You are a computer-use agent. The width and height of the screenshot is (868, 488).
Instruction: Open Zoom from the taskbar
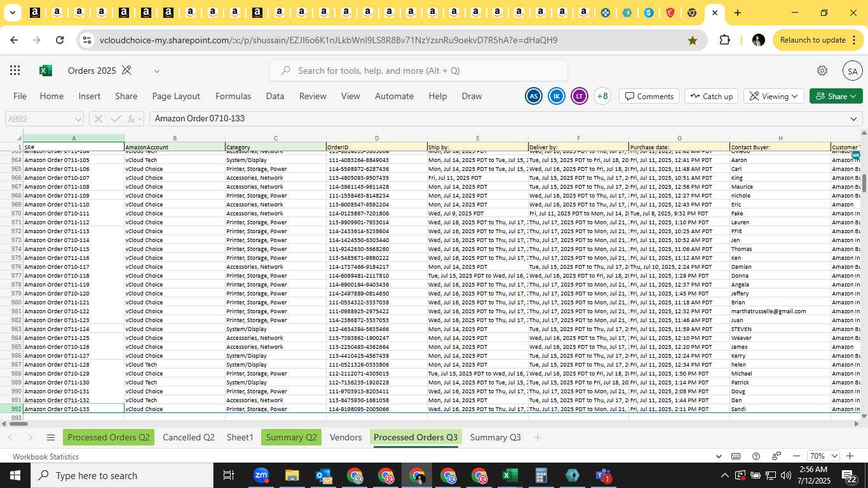(x=261, y=475)
